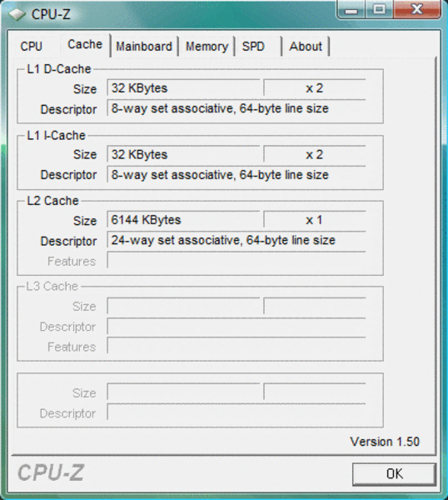
Task: Click the empty L3 Cache Descriptor field
Action: [236, 327]
